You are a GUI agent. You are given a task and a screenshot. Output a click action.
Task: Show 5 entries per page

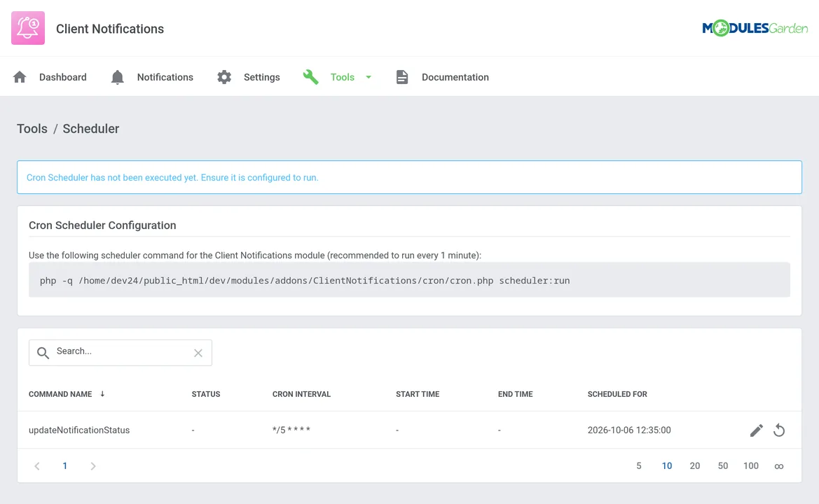coord(639,466)
